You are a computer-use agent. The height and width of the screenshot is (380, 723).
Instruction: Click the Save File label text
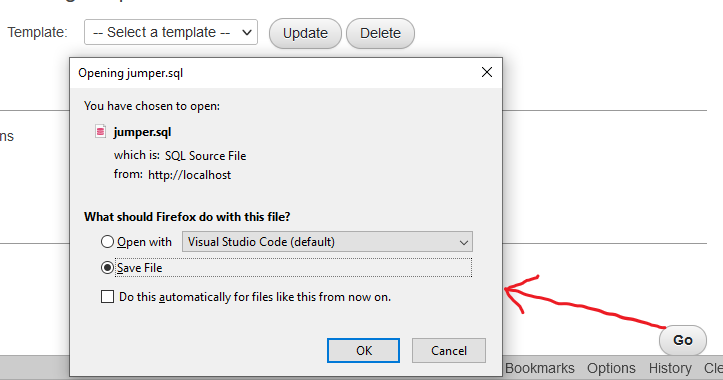tap(140, 268)
